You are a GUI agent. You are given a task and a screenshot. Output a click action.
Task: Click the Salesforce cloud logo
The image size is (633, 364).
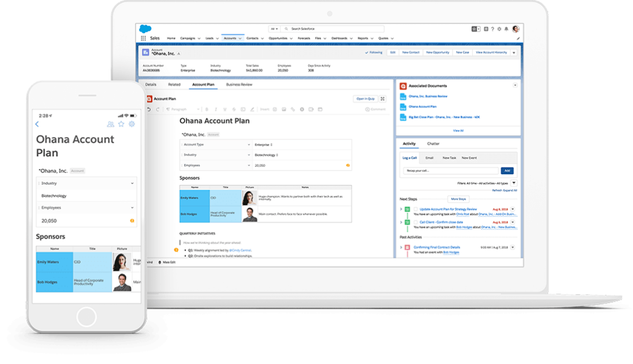(145, 28)
